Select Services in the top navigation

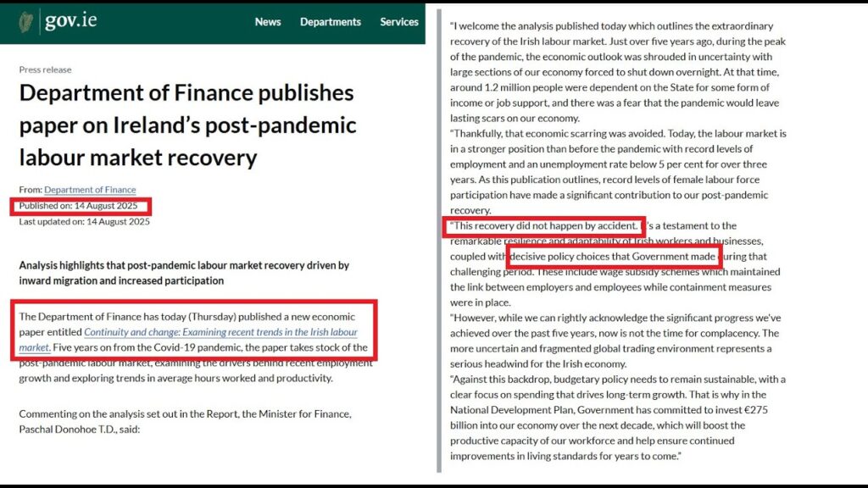399,22
